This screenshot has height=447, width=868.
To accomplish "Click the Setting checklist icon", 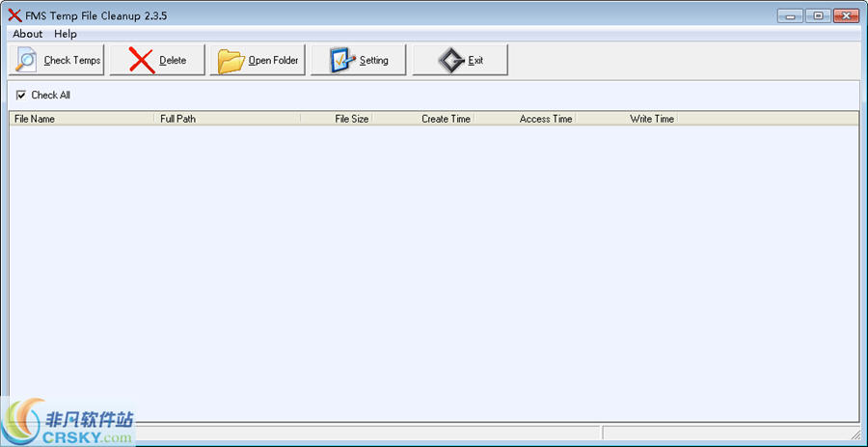I will tap(342, 60).
